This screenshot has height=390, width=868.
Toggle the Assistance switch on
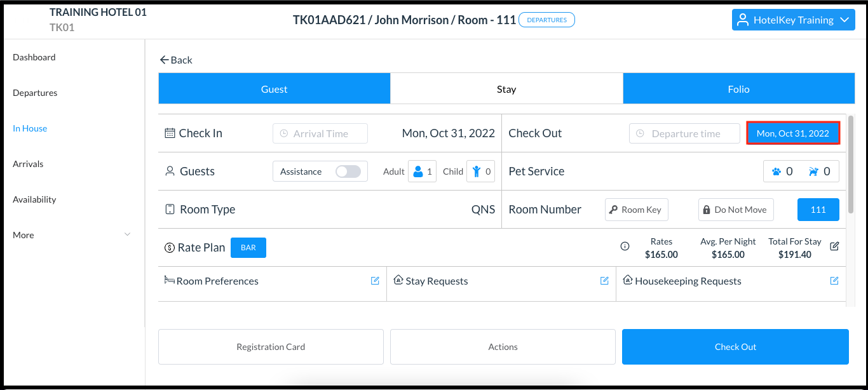[x=348, y=171]
